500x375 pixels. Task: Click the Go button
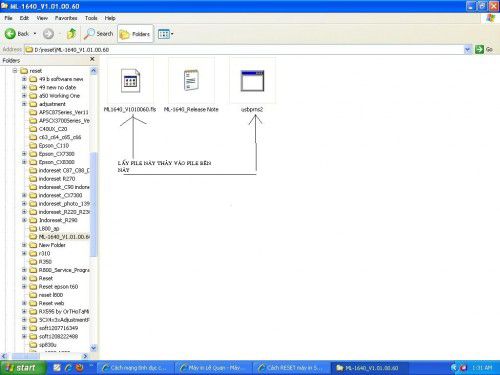tap(484, 50)
